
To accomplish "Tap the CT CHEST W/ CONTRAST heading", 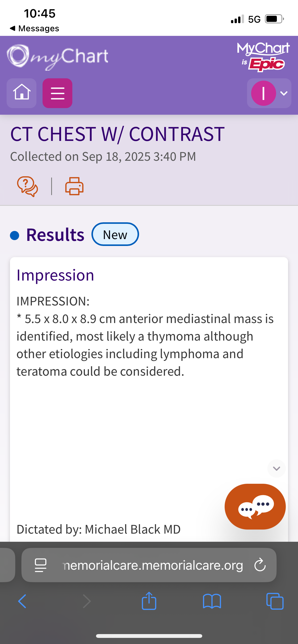I will (x=117, y=134).
